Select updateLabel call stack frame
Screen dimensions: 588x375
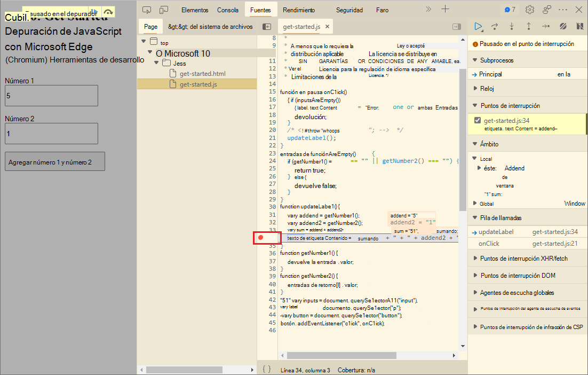(527, 232)
